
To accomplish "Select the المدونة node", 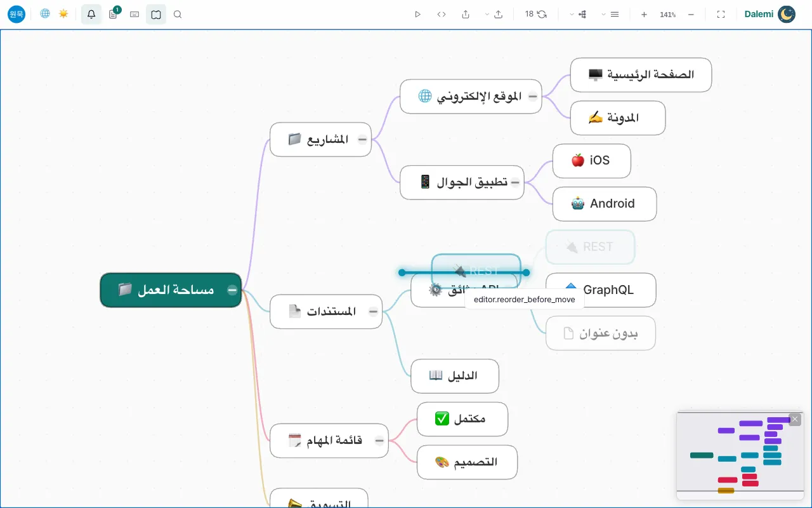I will [x=618, y=118].
